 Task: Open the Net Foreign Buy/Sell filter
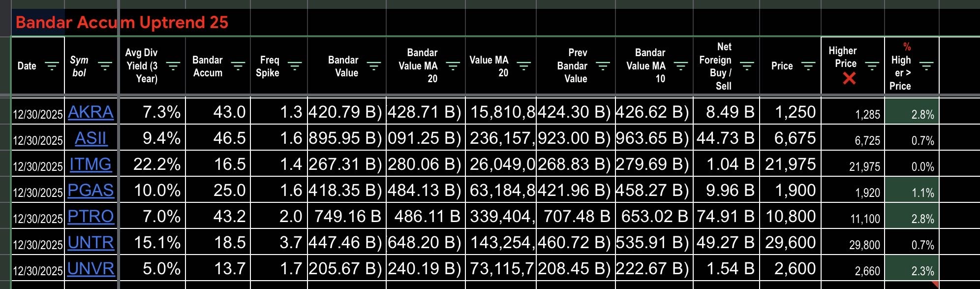point(747,66)
